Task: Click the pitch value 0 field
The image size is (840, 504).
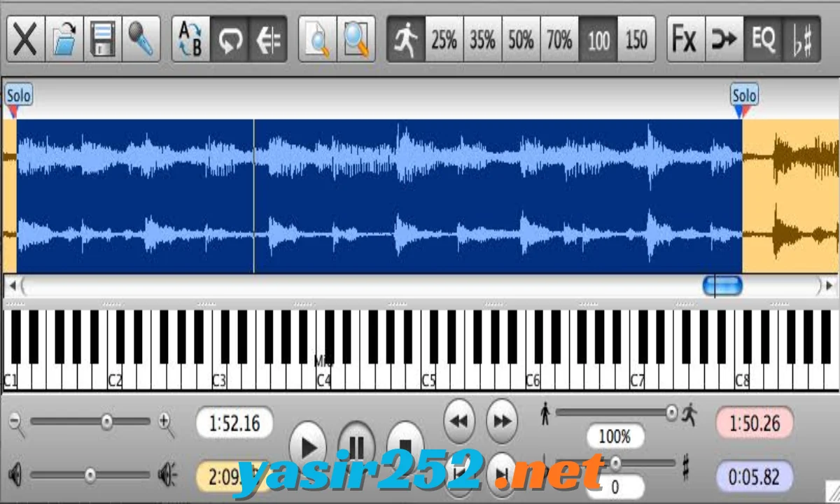Action: coord(615,487)
